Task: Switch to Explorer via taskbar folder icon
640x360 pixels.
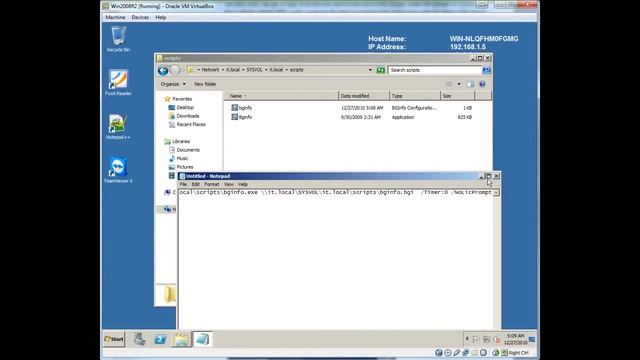Action: pos(182,339)
